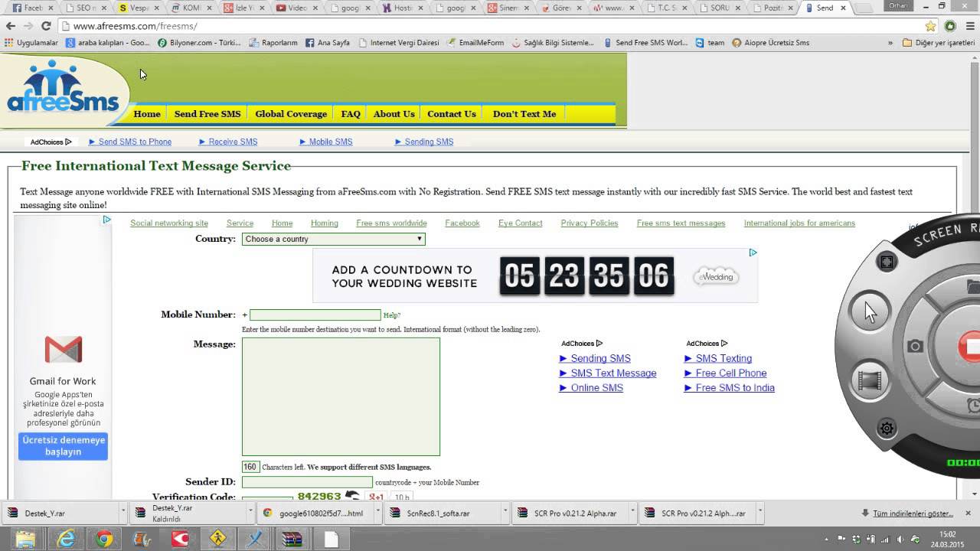
Task: Click the Gmail logo in sidebar ad
Action: click(x=63, y=350)
